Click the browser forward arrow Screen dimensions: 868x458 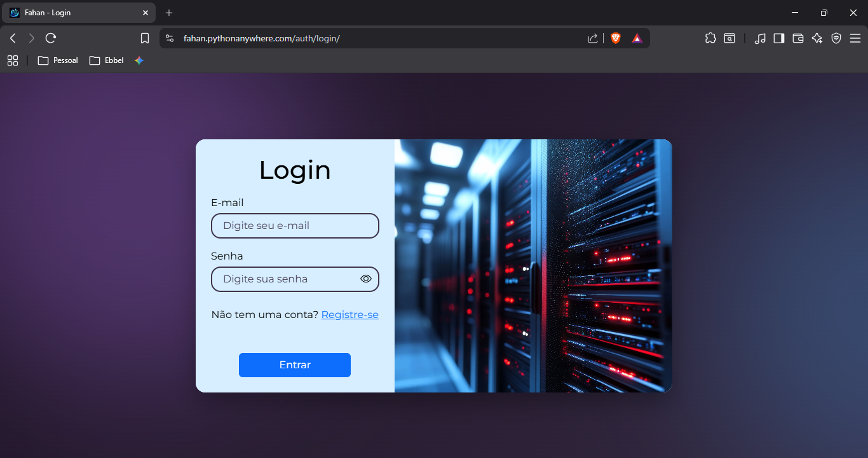pos(32,38)
